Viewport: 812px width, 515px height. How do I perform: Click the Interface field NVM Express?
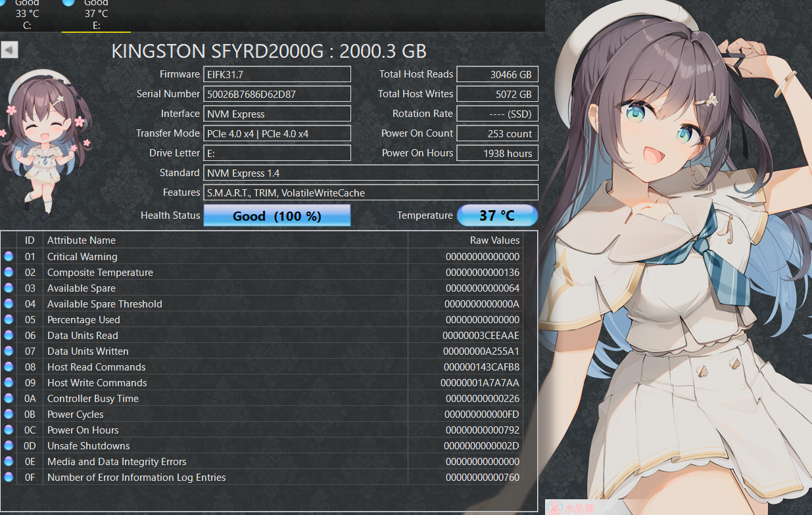tap(277, 114)
